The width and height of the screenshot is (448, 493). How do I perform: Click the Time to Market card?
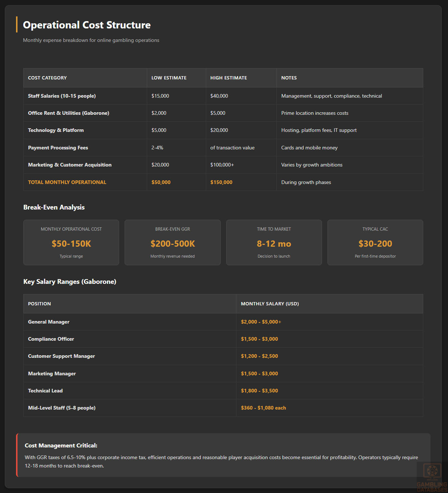[274, 242]
